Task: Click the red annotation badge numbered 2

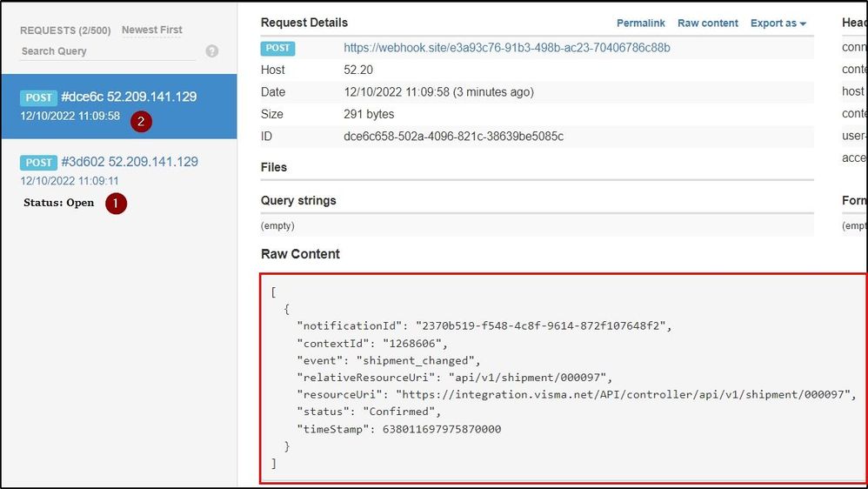Action: pyautogui.click(x=142, y=122)
